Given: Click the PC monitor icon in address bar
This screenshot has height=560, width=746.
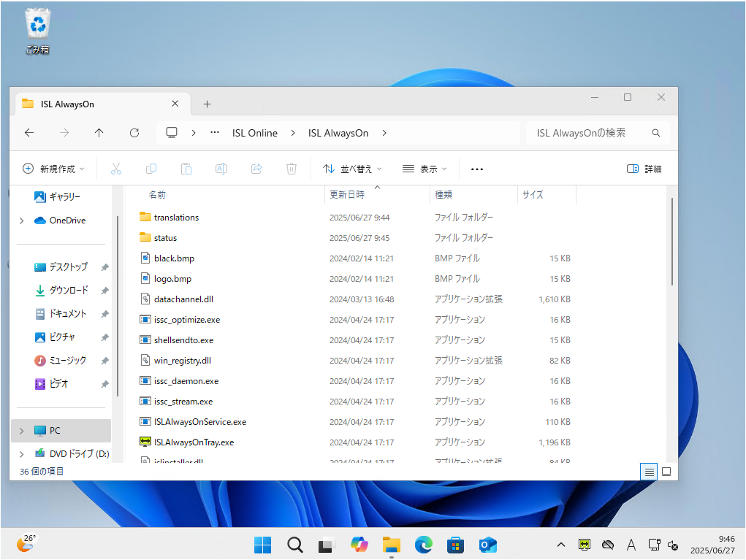Looking at the screenshot, I should [x=172, y=133].
